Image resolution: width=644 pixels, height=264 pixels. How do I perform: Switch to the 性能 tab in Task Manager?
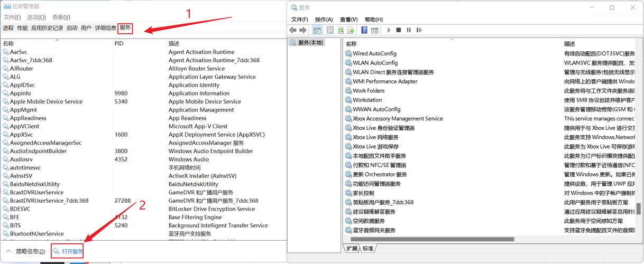click(22, 28)
